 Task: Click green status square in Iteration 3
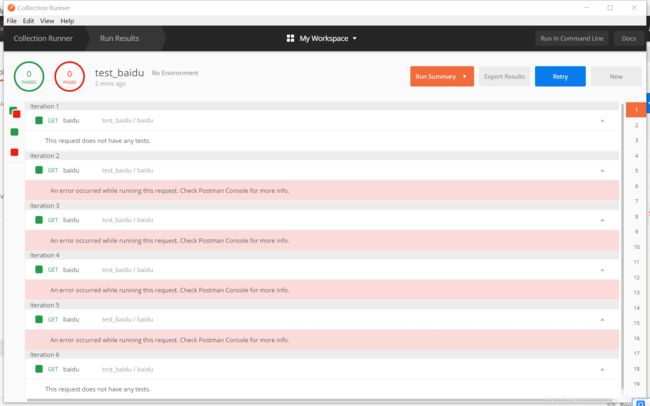[x=39, y=220]
